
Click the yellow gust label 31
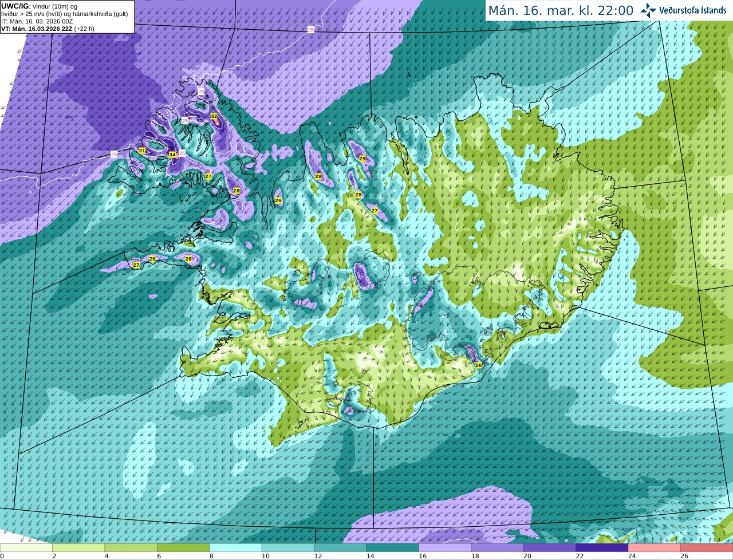[142, 151]
